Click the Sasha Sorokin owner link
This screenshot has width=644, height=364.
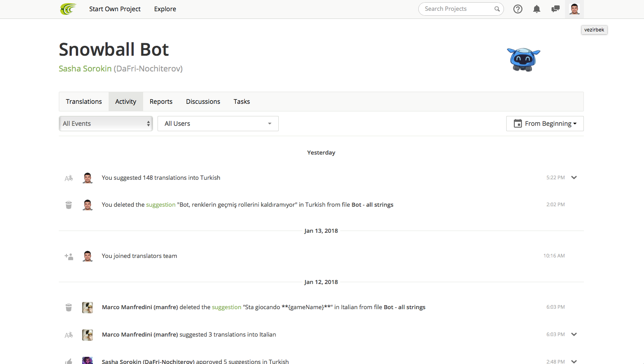85,69
